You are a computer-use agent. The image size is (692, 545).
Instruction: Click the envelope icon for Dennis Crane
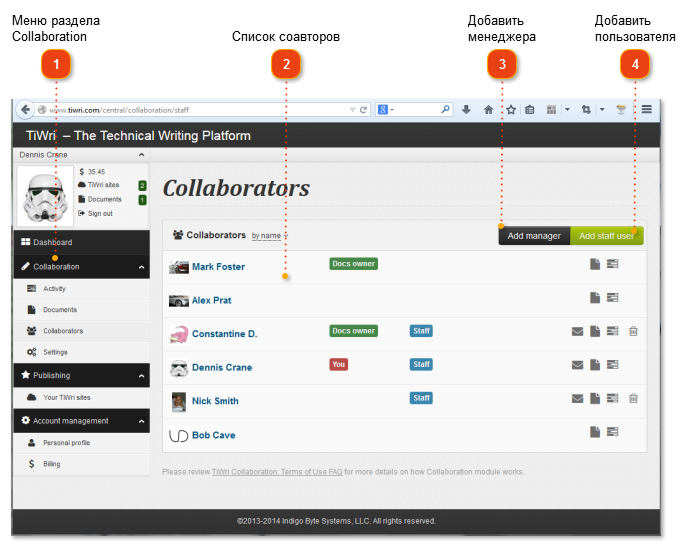point(577,365)
